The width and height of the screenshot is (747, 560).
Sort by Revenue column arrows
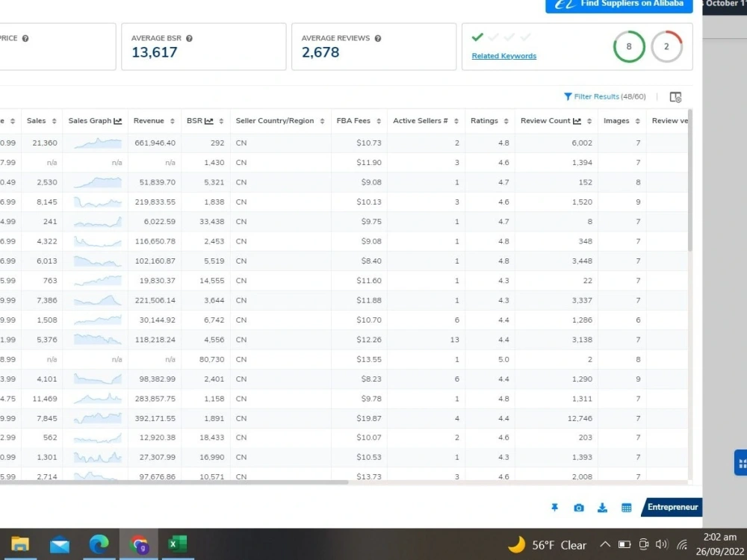[x=172, y=122]
